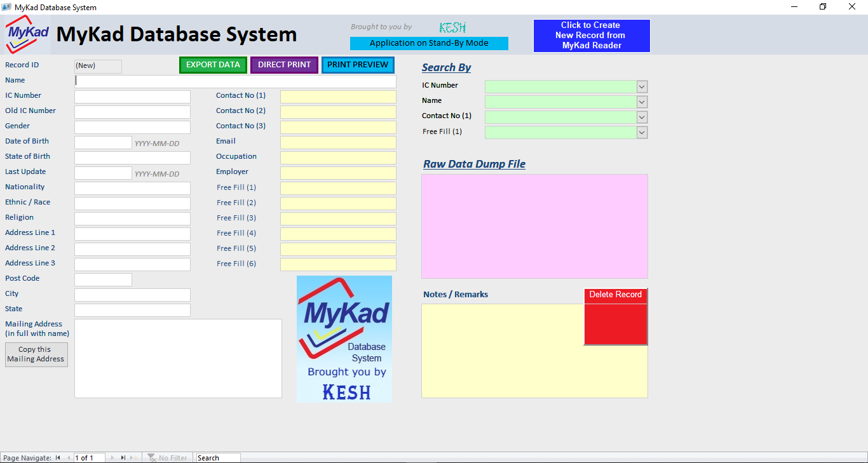Viewport: 868px width, 463px height.
Task: Click the Occupation input field
Action: 338,158
